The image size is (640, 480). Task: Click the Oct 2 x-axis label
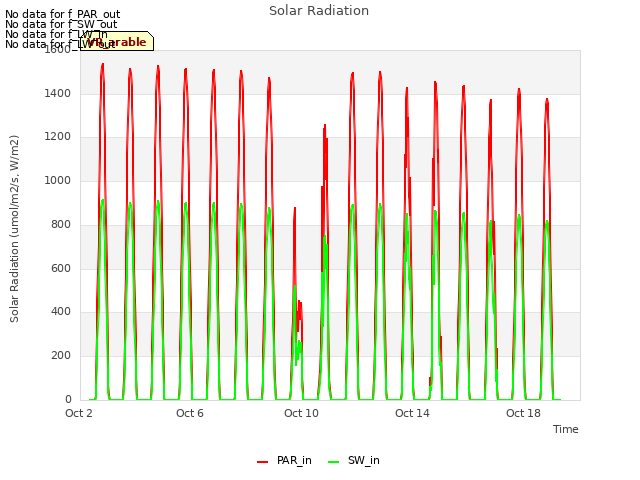pyautogui.click(x=79, y=413)
